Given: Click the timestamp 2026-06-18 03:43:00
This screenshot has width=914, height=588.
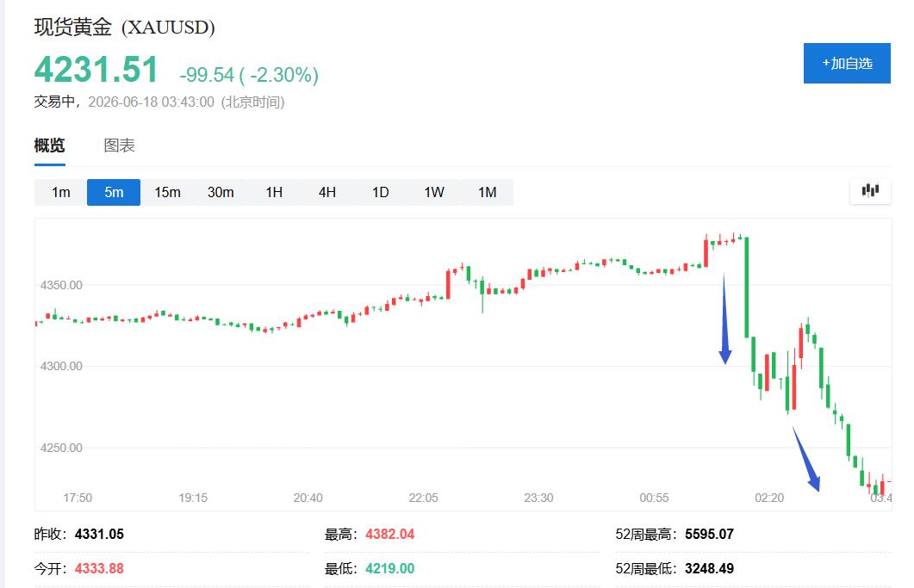Looking at the screenshot, I should pyautogui.click(x=151, y=102).
